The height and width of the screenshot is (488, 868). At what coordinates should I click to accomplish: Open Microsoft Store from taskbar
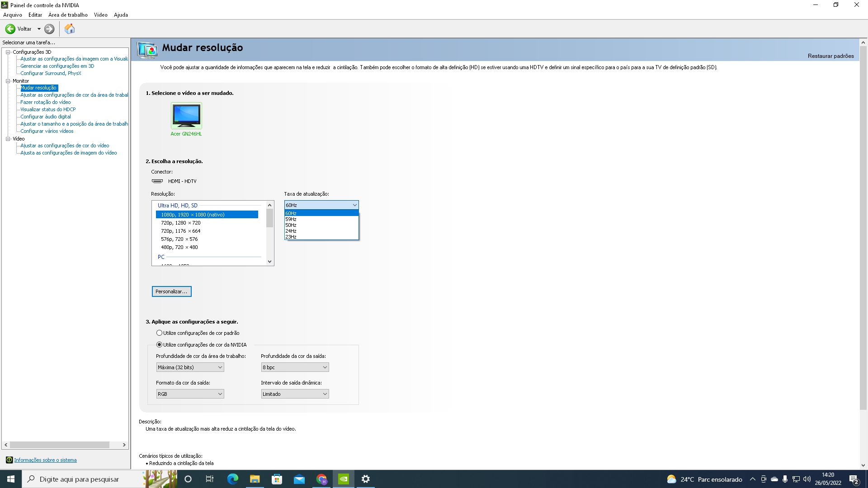(277, 479)
